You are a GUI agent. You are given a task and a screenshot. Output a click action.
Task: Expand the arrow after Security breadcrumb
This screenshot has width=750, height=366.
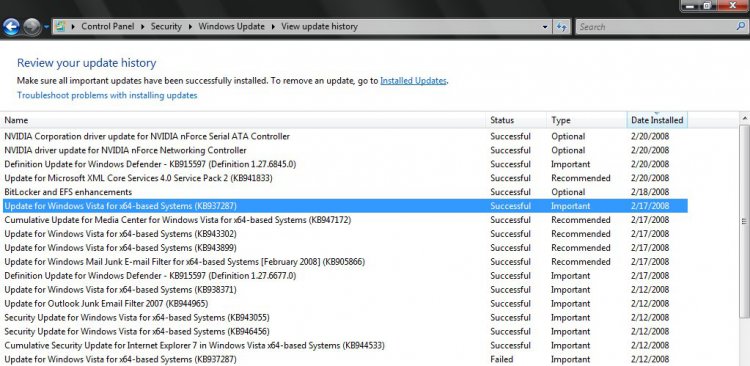pos(190,27)
